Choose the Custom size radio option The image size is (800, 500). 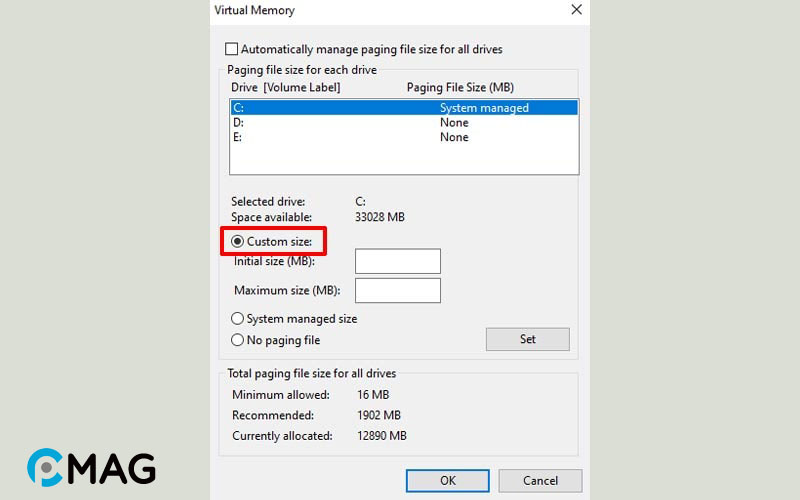pos(238,241)
